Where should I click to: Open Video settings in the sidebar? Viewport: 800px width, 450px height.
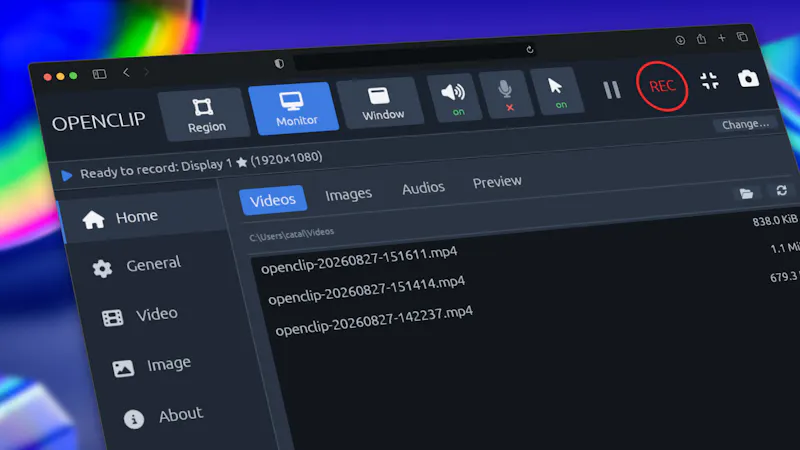coord(157,314)
